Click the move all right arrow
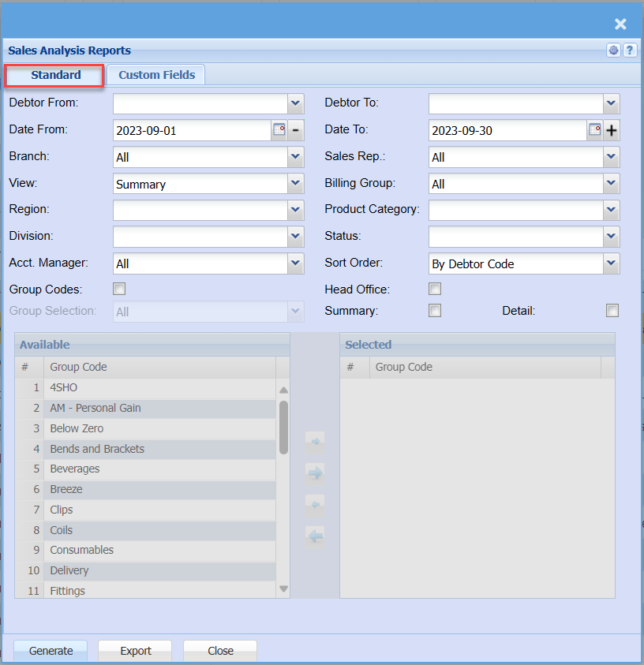Image resolution: width=644 pixels, height=665 pixels. 315,473
